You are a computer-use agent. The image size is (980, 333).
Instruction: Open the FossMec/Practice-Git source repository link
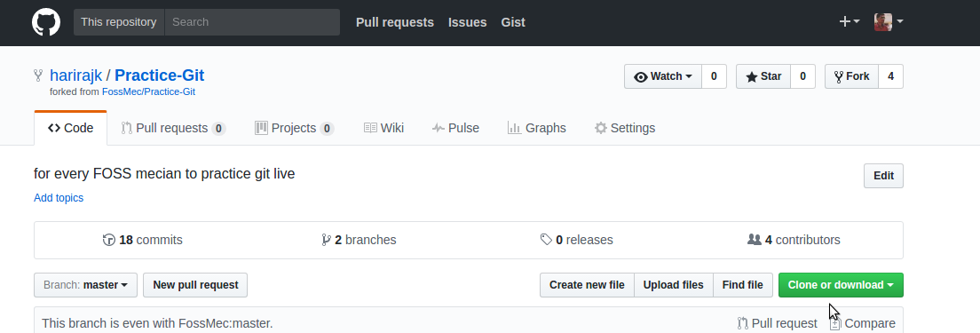[x=149, y=91]
